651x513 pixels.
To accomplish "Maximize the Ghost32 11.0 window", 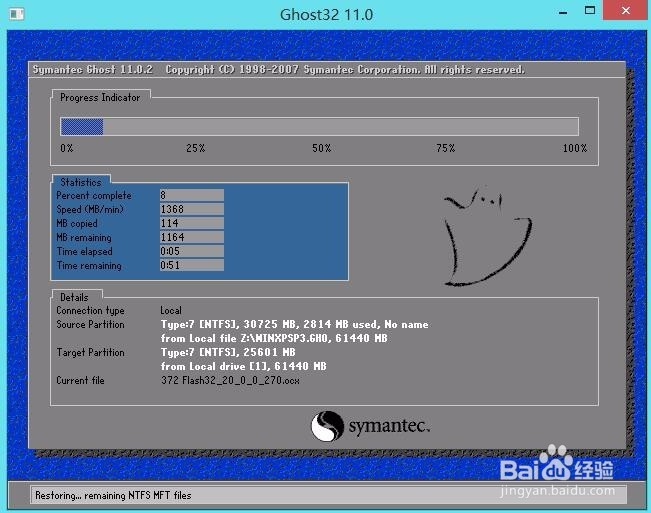I will tap(590, 10).
